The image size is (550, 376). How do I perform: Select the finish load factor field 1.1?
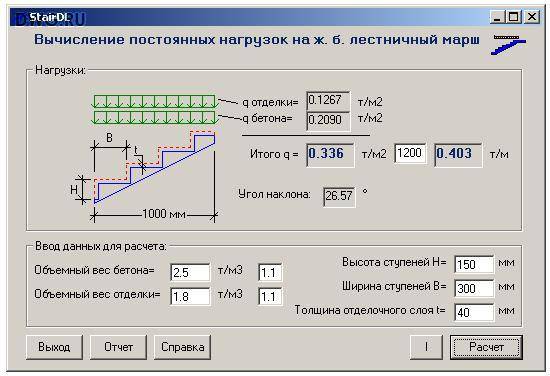click(x=270, y=296)
